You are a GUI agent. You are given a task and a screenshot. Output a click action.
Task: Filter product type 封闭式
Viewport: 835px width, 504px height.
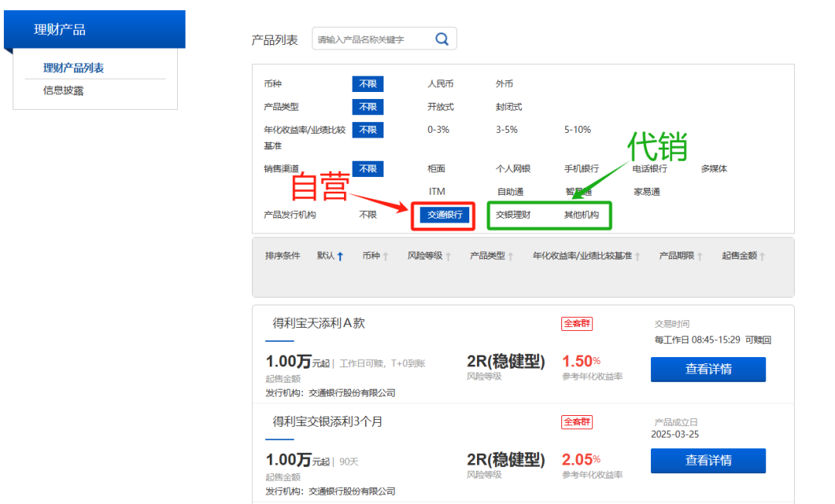click(509, 107)
